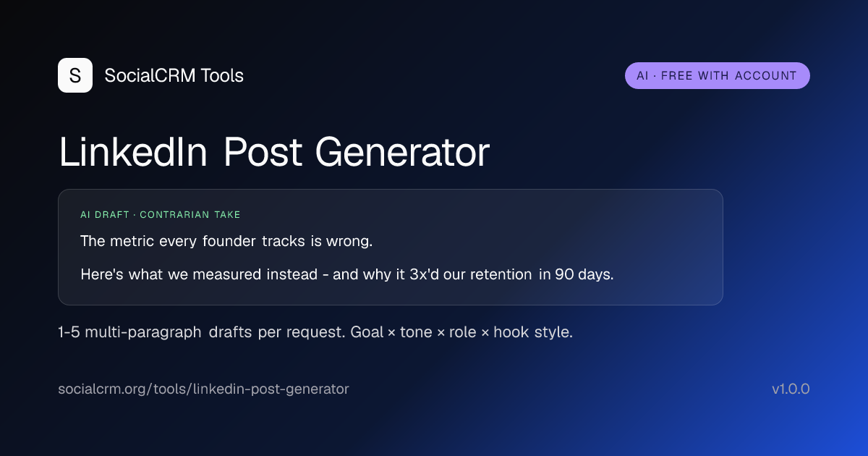
Task: Click the AI · Free with Account badge
Action: [x=718, y=75]
